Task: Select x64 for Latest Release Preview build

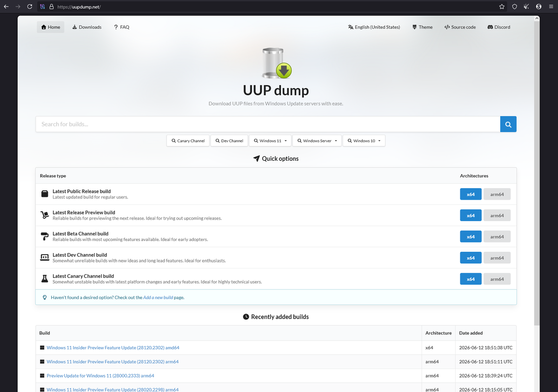Action: (471, 216)
